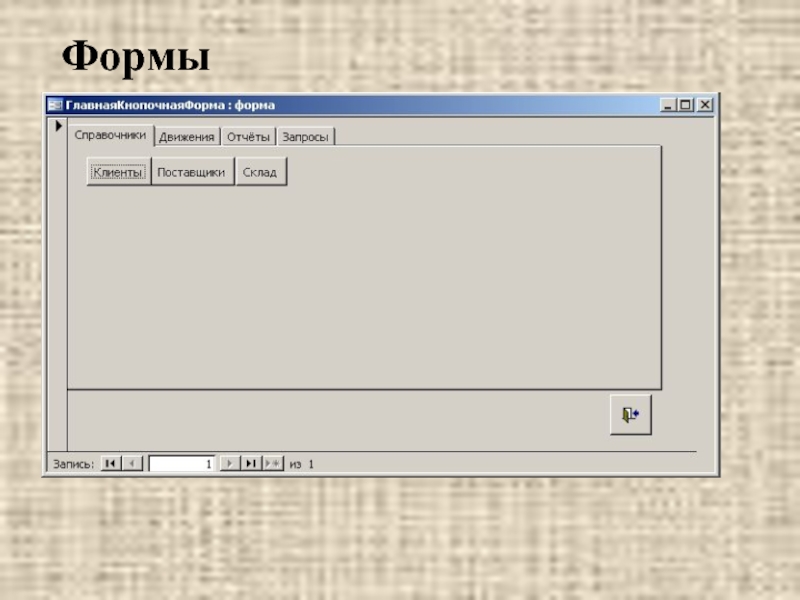
Task: Go to next record arrow
Action: coord(230,463)
